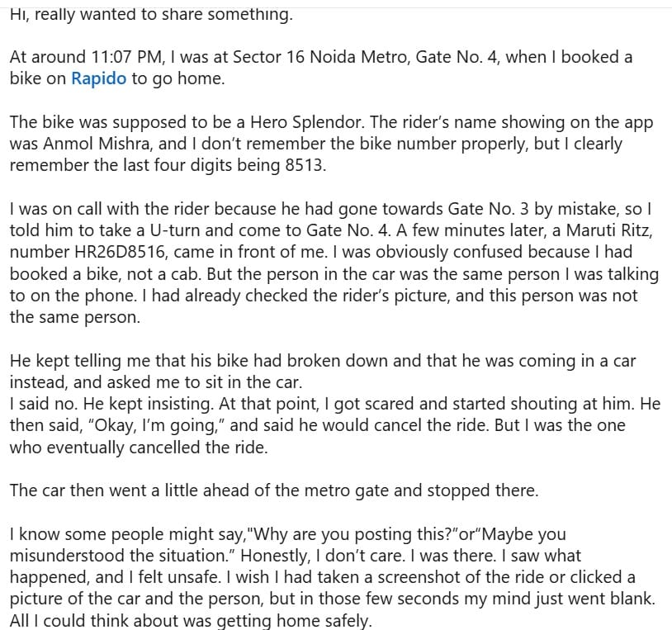Click the digits '8513' in the post
Image resolution: width=672 pixels, height=630 pixels.
[x=305, y=165]
